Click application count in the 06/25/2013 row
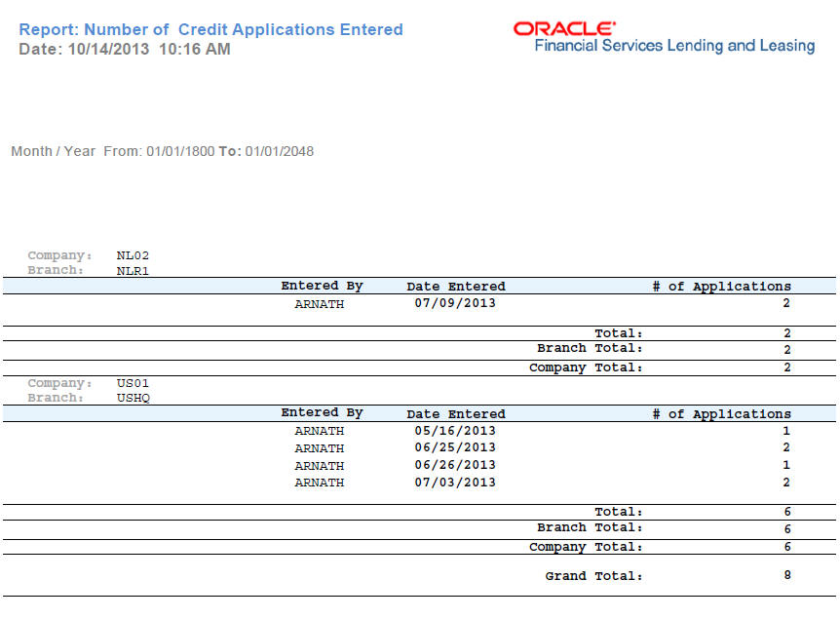The image size is (840, 619). pos(785,447)
